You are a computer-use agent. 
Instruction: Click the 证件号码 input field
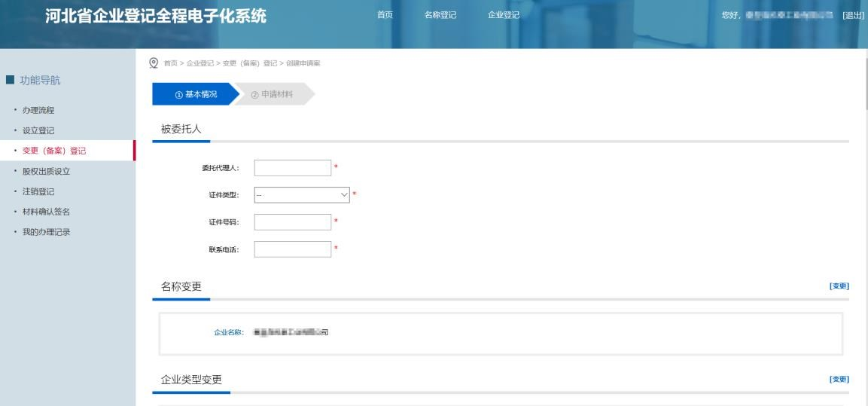pos(293,222)
